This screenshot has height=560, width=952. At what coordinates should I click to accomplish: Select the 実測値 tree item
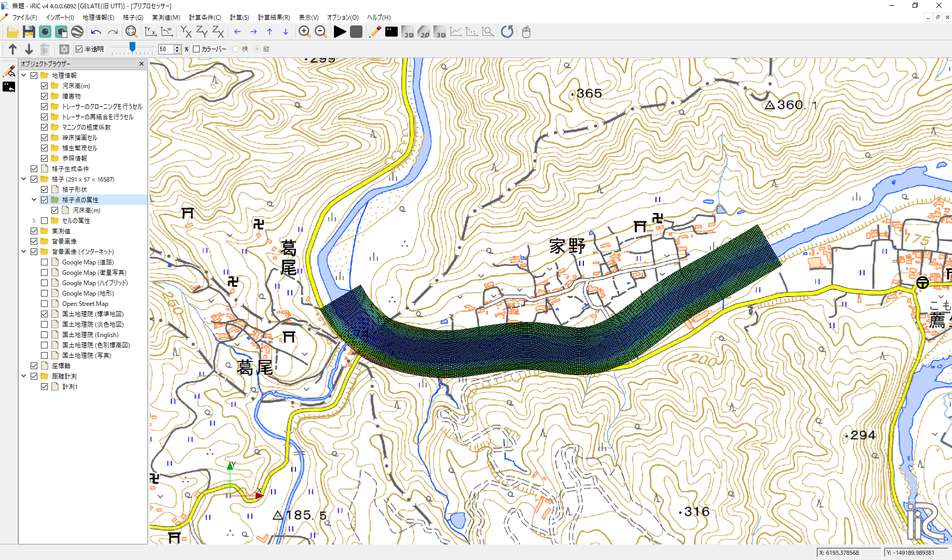(61, 231)
